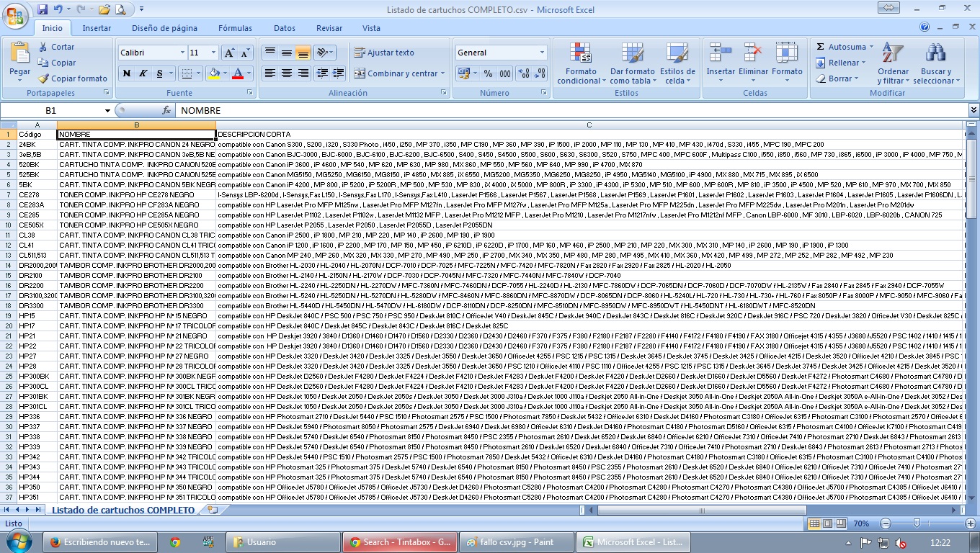Apply thousands separator style (000)
The image size is (980, 553).
pos(505,73)
